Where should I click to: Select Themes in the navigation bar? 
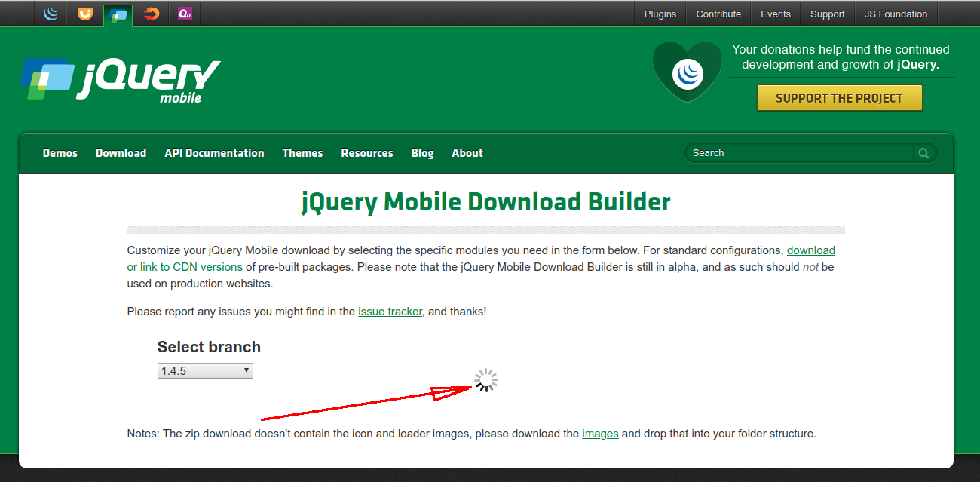pyautogui.click(x=302, y=153)
